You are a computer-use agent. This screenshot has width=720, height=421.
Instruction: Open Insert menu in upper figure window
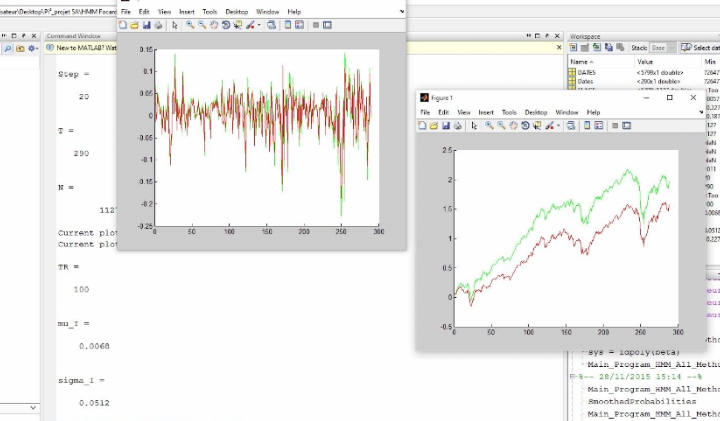click(x=187, y=11)
